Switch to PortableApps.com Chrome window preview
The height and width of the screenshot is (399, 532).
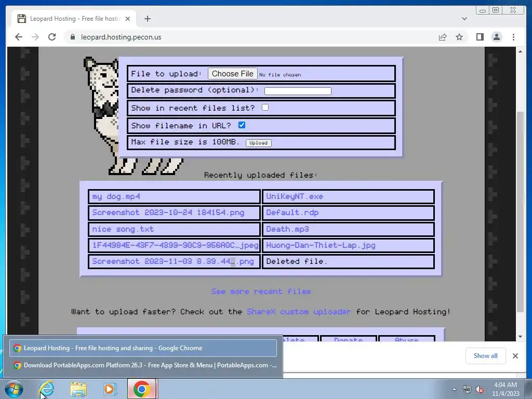pos(143,365)
